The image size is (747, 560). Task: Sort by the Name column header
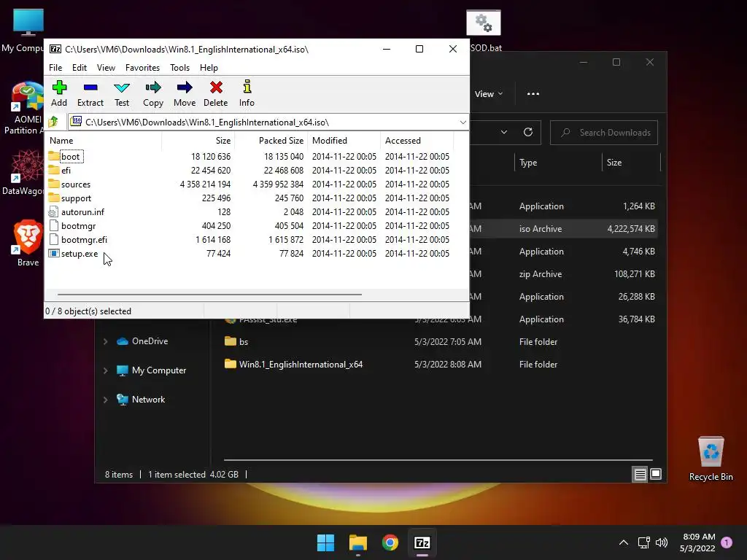point(104,141)
